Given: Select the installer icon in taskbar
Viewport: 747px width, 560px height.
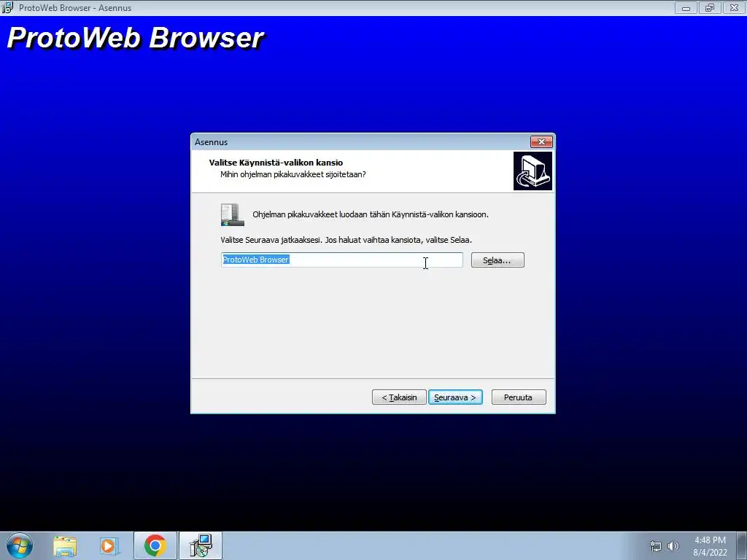Looking at the screenshot, I should pos(201,545).
